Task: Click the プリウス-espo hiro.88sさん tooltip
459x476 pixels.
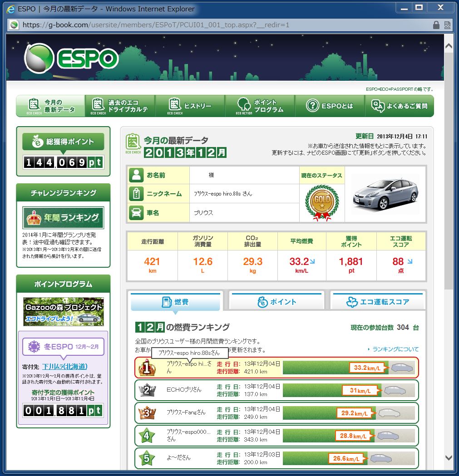Action: pos(190,353)
